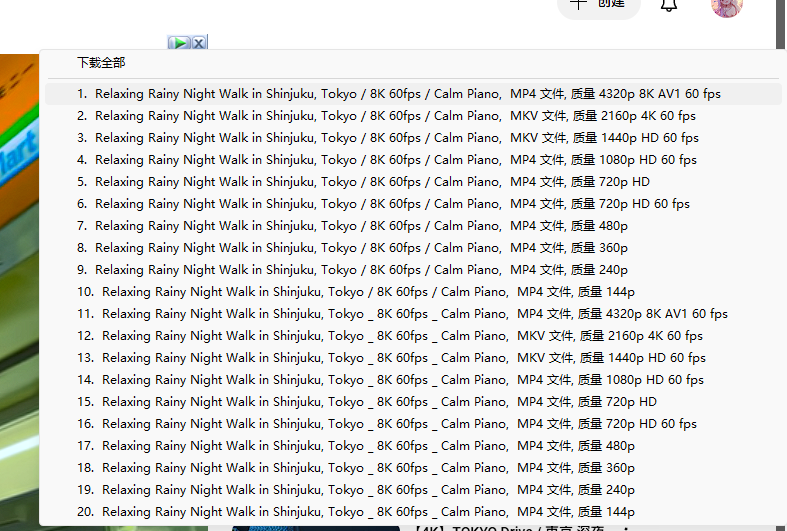Click the green download play icon
The width and height of the screenshot is (787, 531).
pyautogui.click(x=179, y=42)
